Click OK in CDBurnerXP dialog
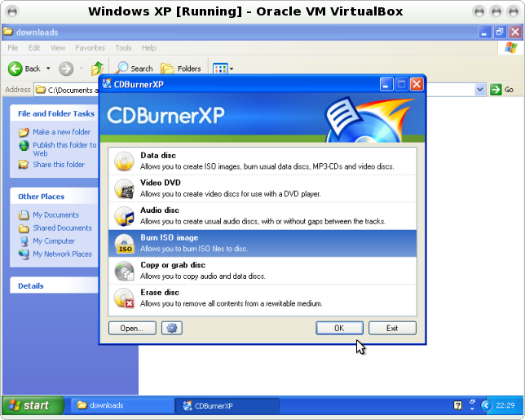The height and width of the screenshot is (420, 525). tap(339, 328)
